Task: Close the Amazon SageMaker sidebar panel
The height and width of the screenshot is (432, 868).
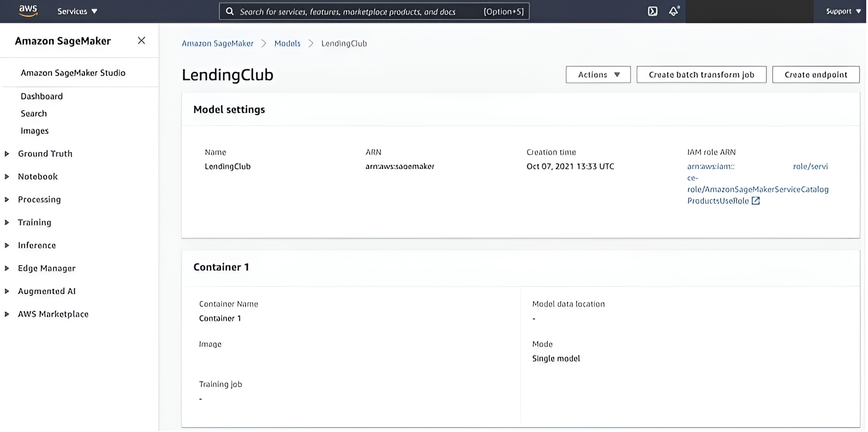Action: click(142, 41)
